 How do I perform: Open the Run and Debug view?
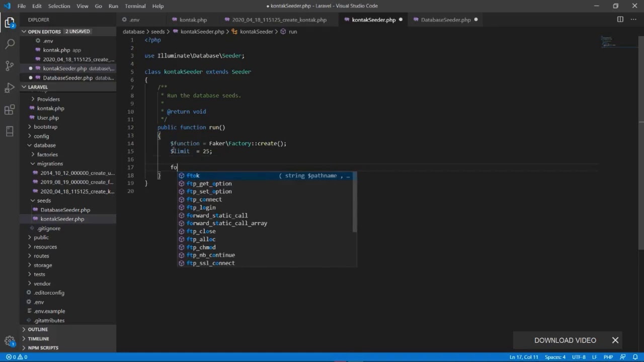tap(10, 88)
